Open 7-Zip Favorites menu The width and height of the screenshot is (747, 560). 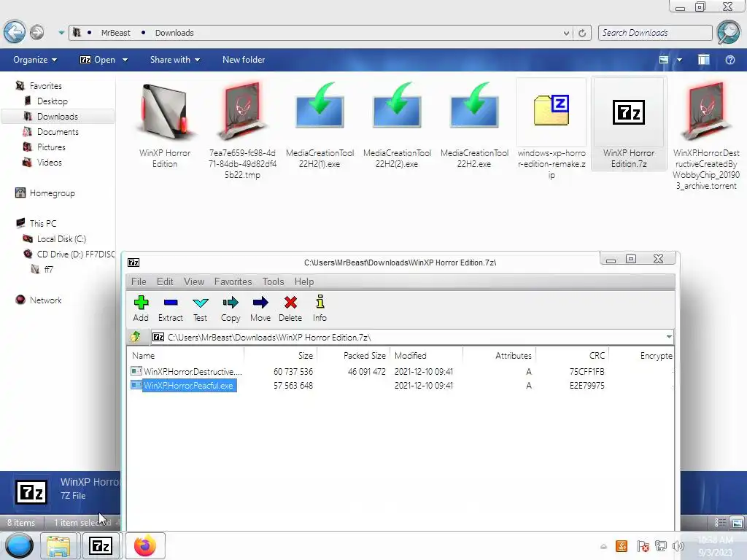point(233,281)
